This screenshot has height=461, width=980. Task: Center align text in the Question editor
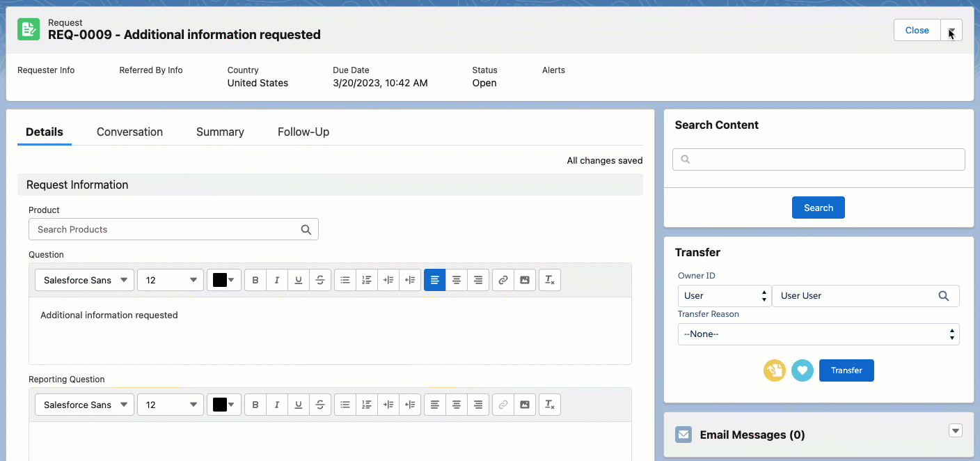(457, 280)
